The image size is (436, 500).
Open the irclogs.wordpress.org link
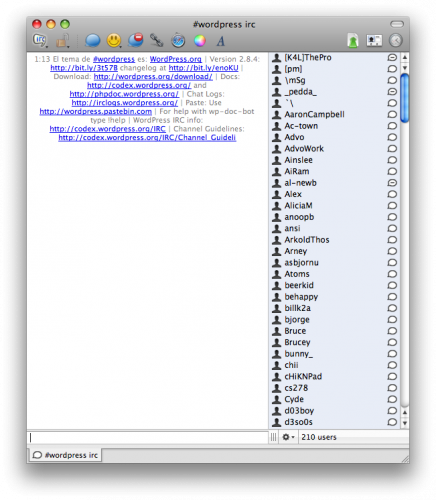(125, 103)
